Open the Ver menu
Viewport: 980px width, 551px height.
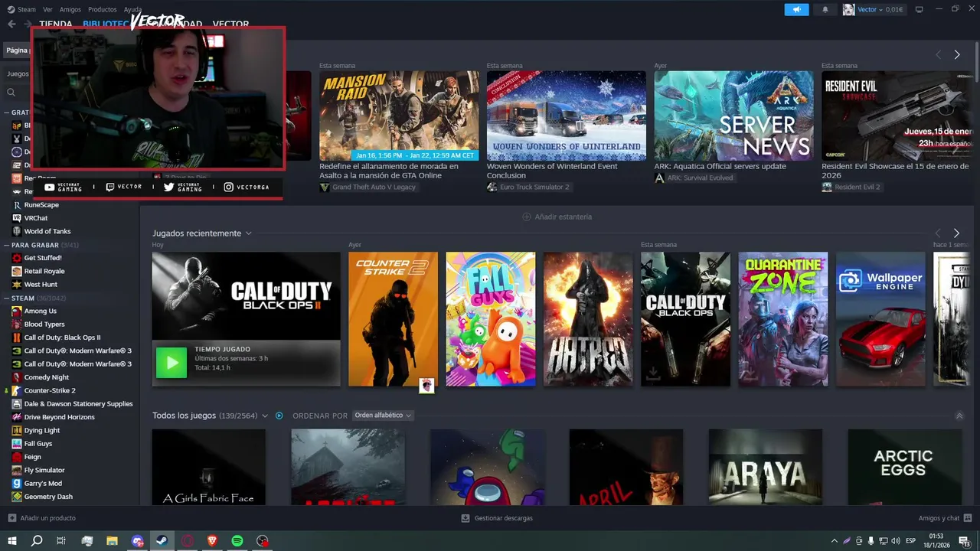tap(47, 9)
